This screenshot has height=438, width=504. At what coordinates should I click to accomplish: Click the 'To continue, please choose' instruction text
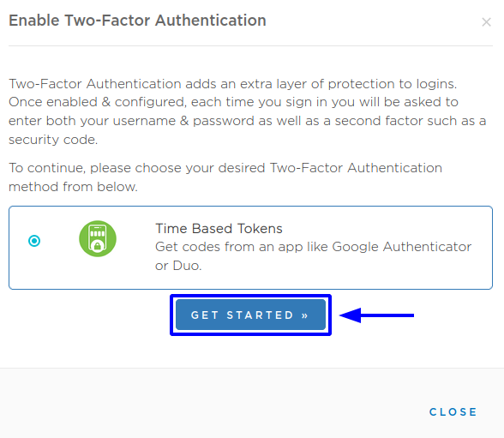pos(225,177)
